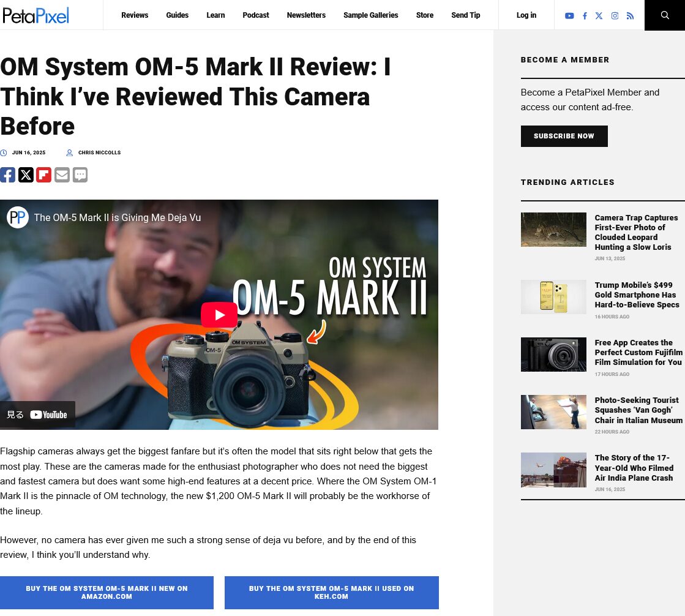Go to the Podcast page
Image resolution: width=685 pixels, height=616 pixels.
pos(256,15)
